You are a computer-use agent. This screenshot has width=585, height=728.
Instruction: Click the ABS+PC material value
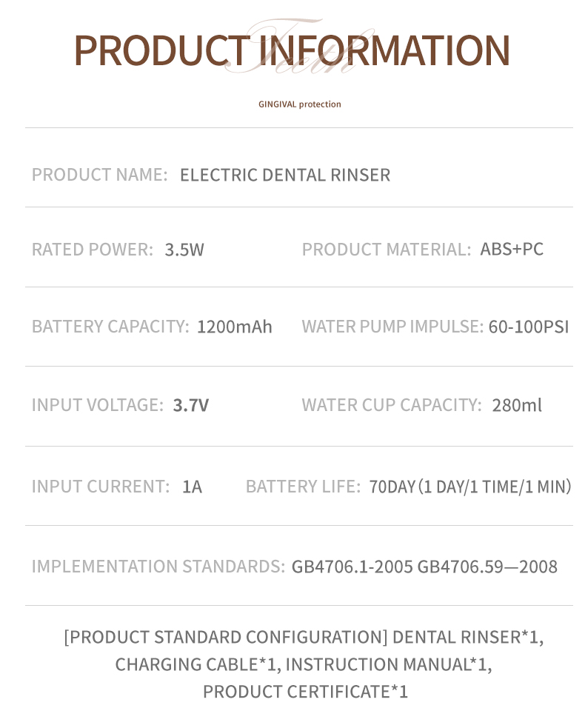(512, 249)
